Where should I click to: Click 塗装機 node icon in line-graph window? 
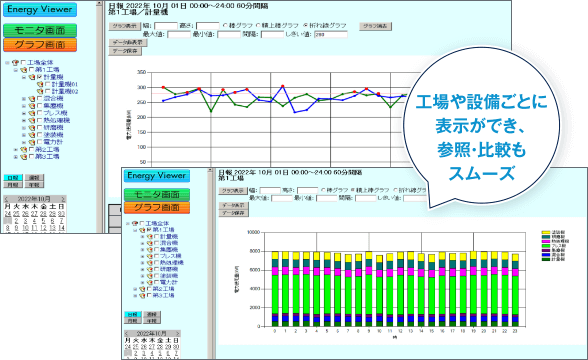tap(32, 135)
